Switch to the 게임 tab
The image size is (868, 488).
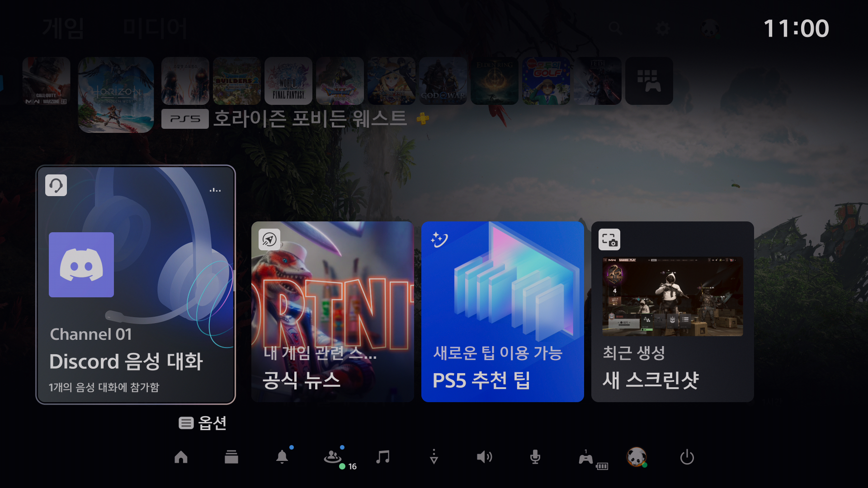[x=63, y=28]
